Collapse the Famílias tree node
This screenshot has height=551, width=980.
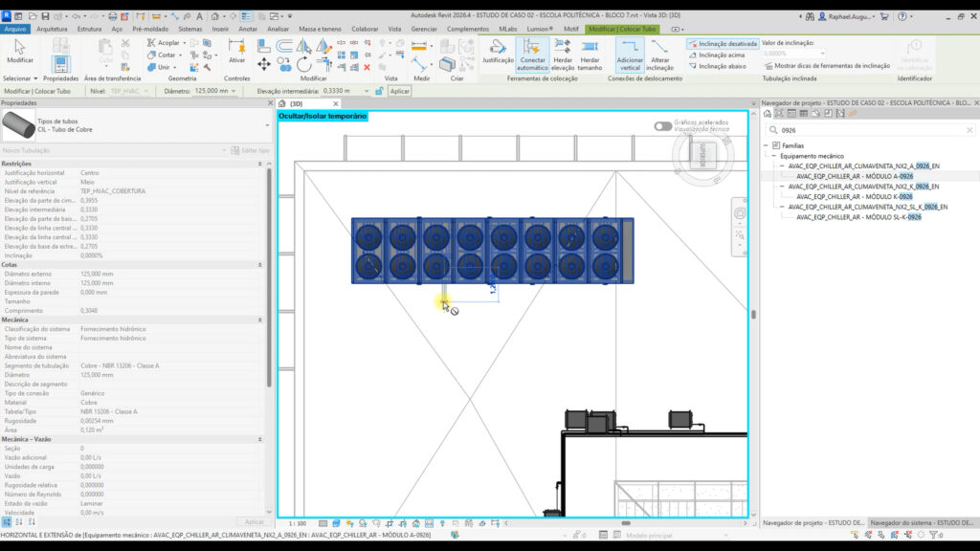(767, 145)
